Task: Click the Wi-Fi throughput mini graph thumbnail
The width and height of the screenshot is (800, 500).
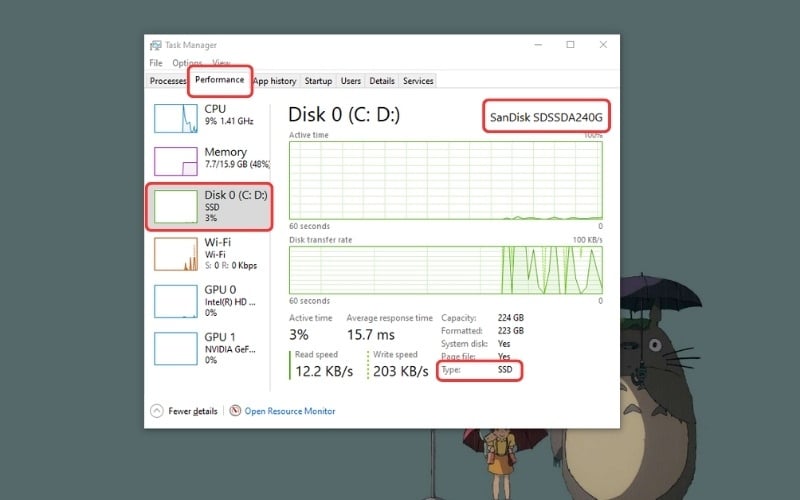Action: 176,254
